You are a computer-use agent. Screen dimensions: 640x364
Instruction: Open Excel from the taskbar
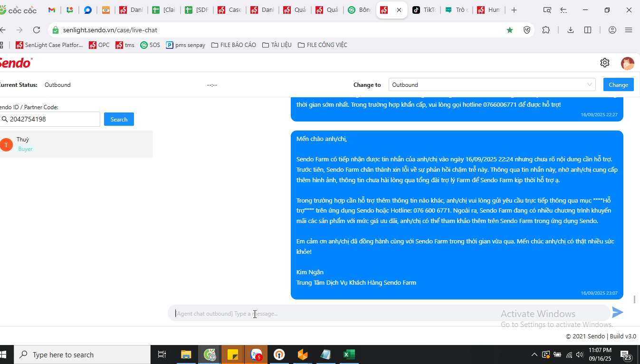point(349,355)
